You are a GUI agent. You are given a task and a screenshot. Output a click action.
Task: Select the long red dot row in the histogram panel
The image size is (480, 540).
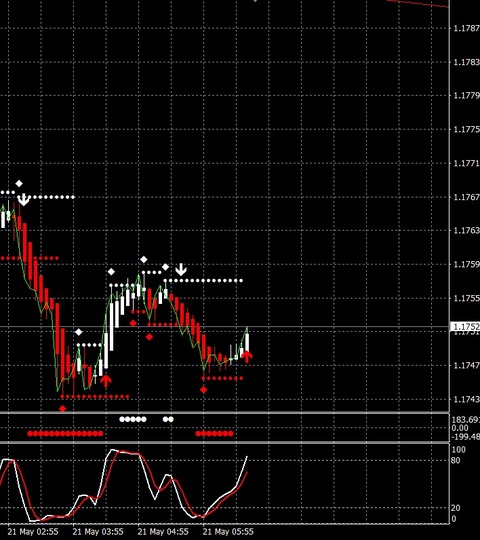[x=65, y=434]
